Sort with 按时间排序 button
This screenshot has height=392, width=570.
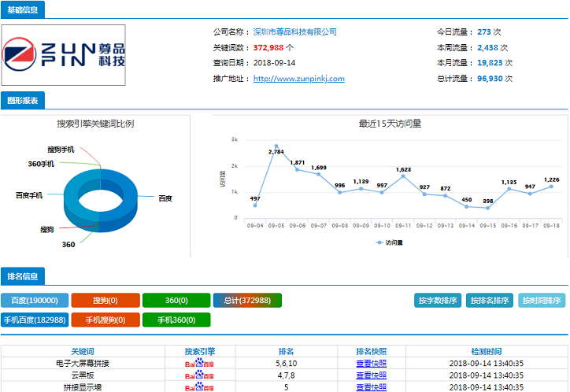point(542,301)
